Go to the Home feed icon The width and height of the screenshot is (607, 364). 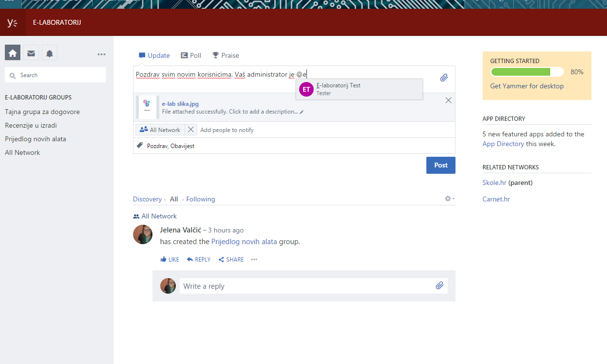click(x=13, y=53)
